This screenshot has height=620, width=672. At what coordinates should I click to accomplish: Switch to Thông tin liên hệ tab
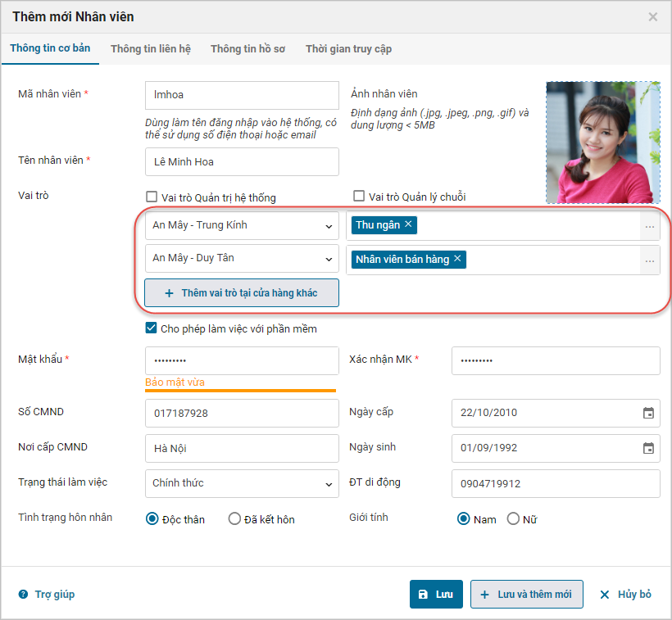[x=151, y=49]
